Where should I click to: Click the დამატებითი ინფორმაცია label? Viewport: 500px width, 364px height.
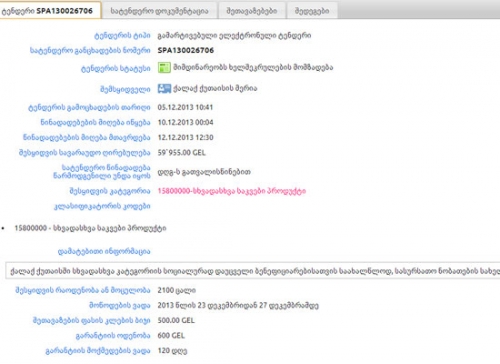[104, 251]
